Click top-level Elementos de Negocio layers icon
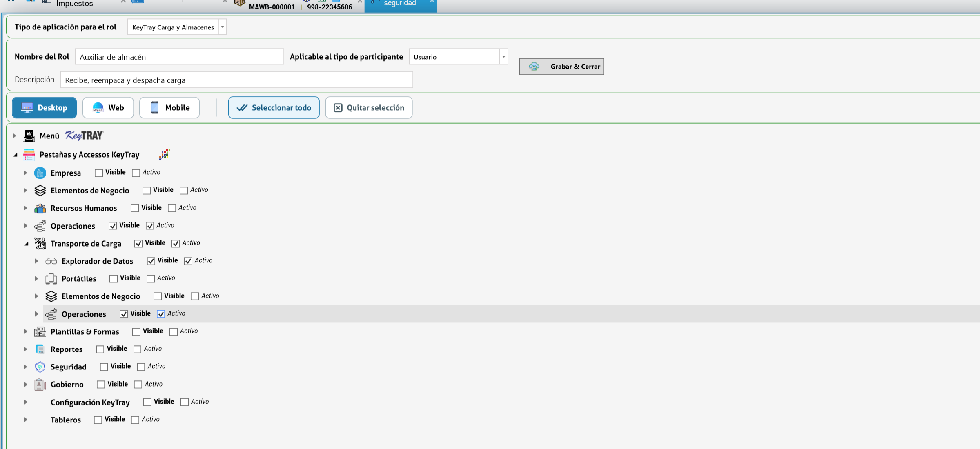This screenshot has height=449, width=980. click(x=40, y=191)
